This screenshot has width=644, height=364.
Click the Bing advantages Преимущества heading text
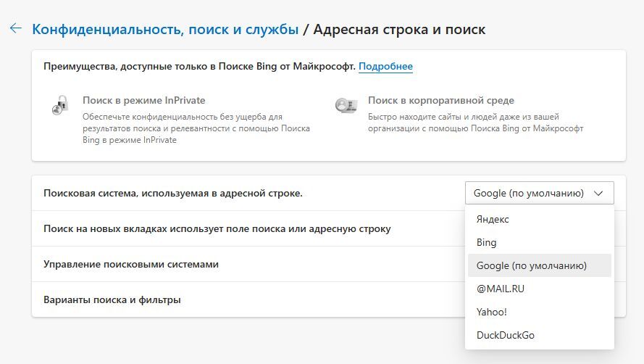pyautogui.click(x=199, y=67)
